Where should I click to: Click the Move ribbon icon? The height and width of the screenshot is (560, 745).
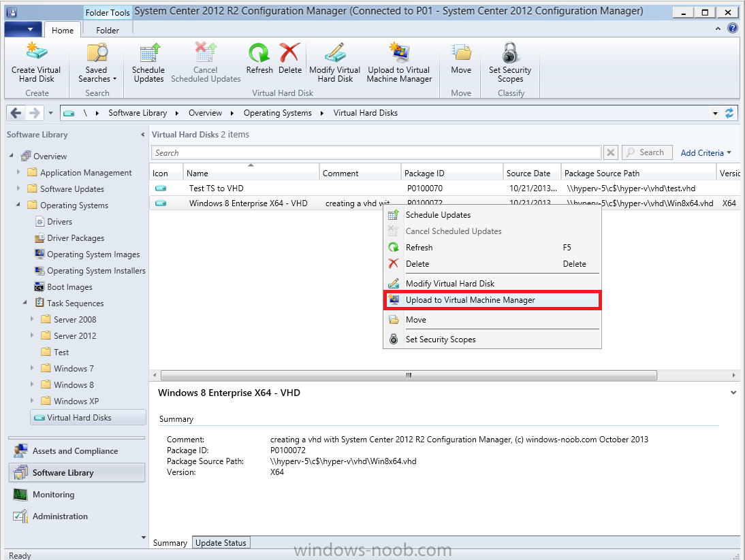461,52
